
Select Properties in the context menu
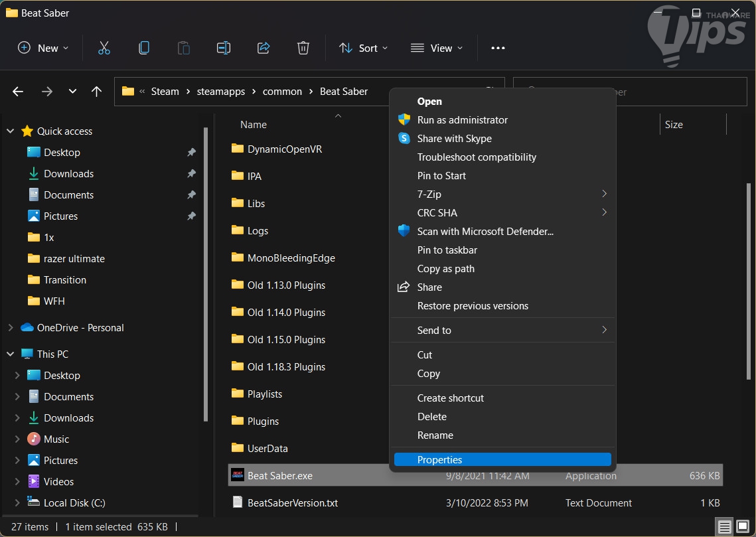coord(439,460)
